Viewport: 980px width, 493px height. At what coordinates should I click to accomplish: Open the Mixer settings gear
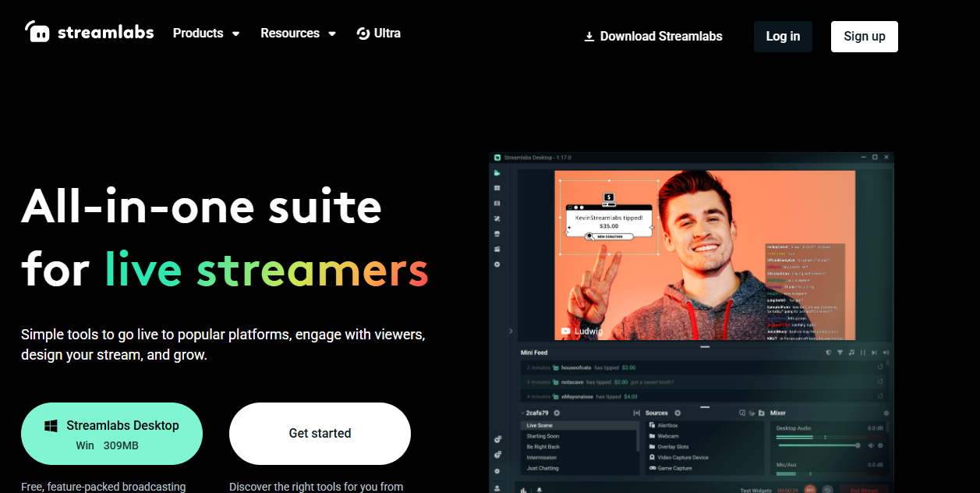886,413
